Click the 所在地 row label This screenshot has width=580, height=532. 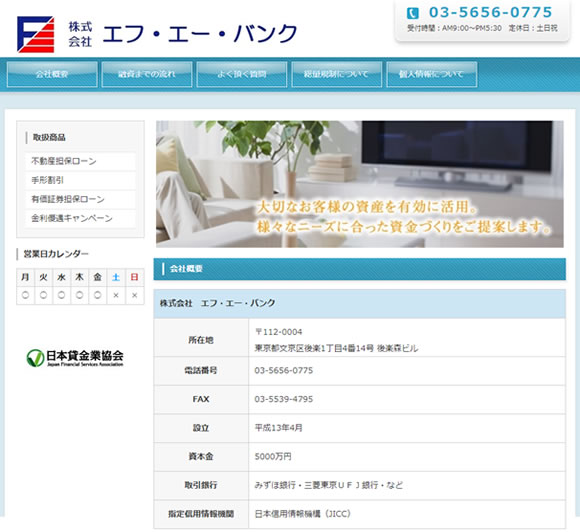pyautogui.click(x=201, y=340)
